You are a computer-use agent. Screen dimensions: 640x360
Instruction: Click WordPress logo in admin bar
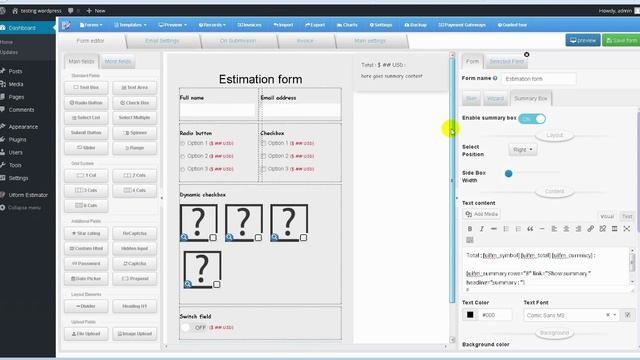pos(2,11)
